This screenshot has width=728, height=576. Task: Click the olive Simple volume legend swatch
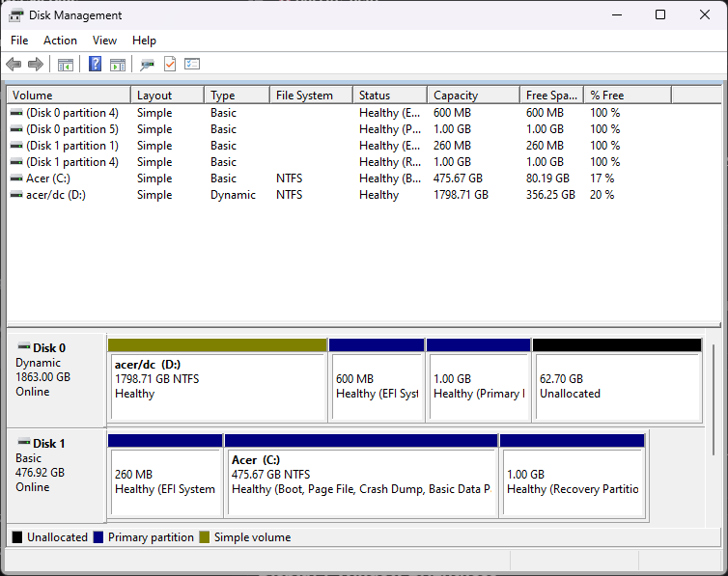(x=205, y=537)
